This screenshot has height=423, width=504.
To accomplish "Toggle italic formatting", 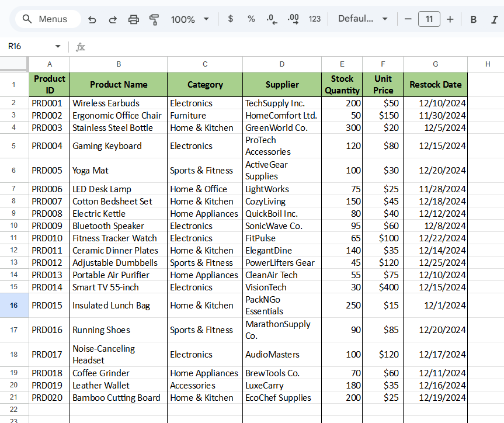I will point(494,20).
